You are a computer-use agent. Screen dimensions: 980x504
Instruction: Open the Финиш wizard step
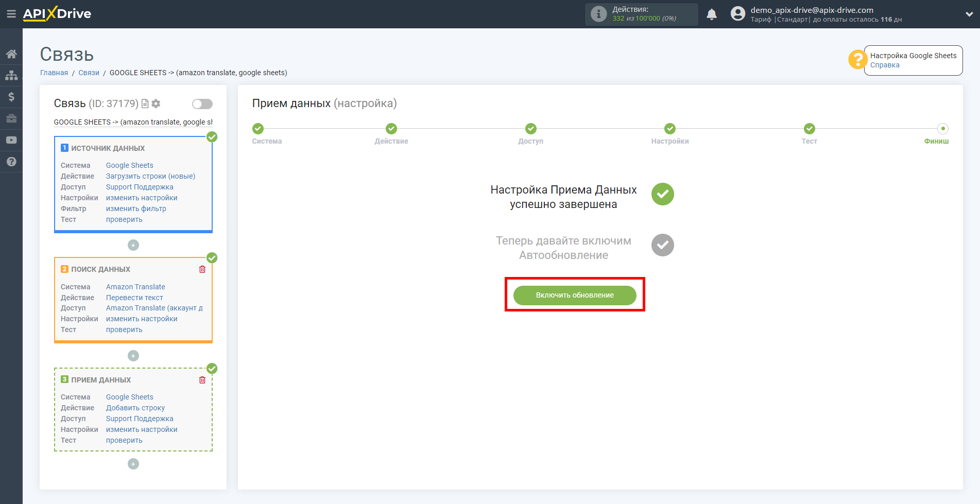pyautogui.click(x=943, y=129)
